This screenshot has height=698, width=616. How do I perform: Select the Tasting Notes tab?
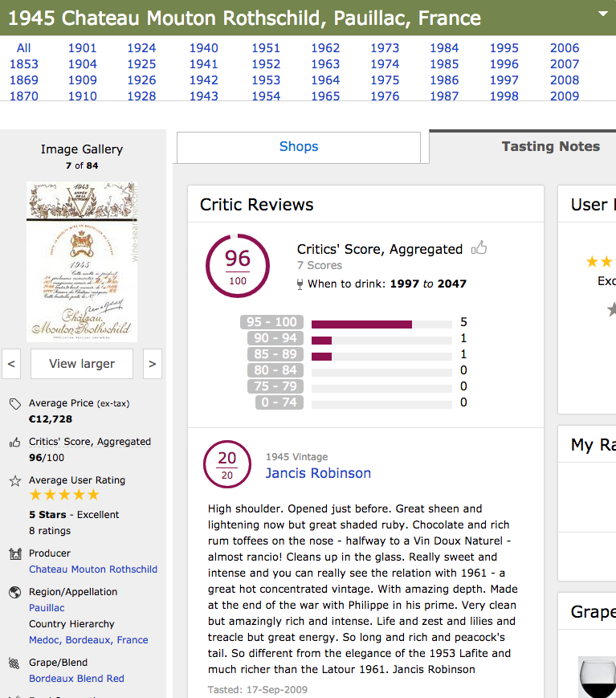[550, 146]
